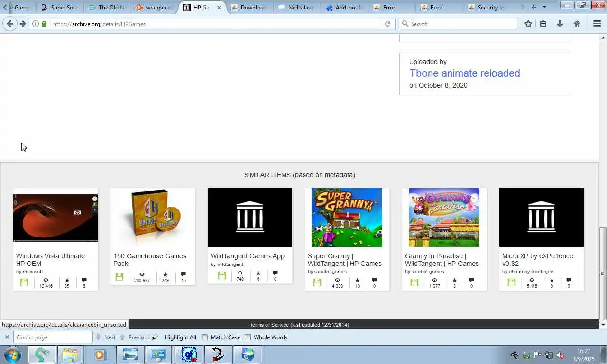Go back to the previous page
The image size is (607, 364).
[10, 24]
